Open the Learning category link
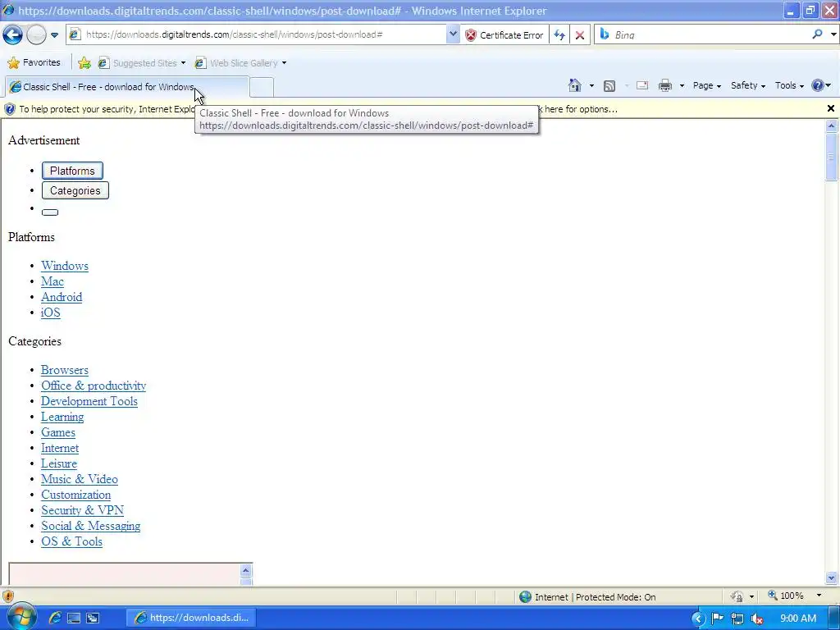This screenshot has height=630, width=840. click(62, 417)
